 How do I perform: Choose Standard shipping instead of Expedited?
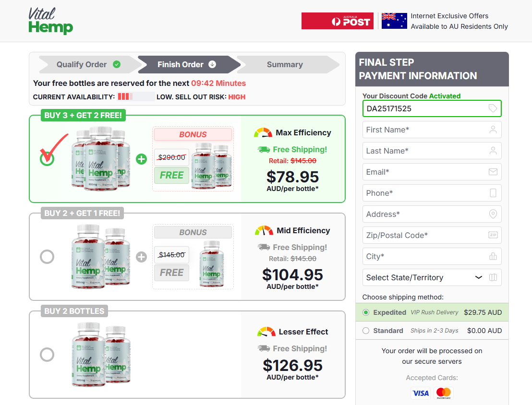[365, 331]
